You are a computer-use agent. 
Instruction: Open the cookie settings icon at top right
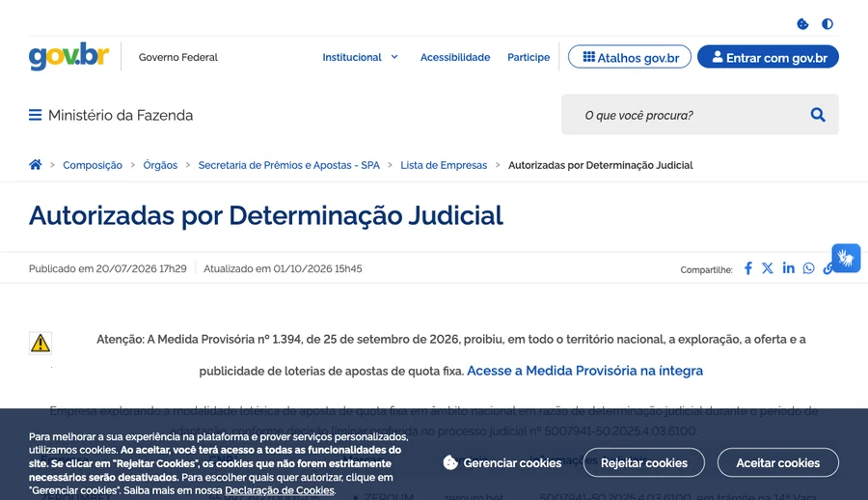[x=802, y=24]
